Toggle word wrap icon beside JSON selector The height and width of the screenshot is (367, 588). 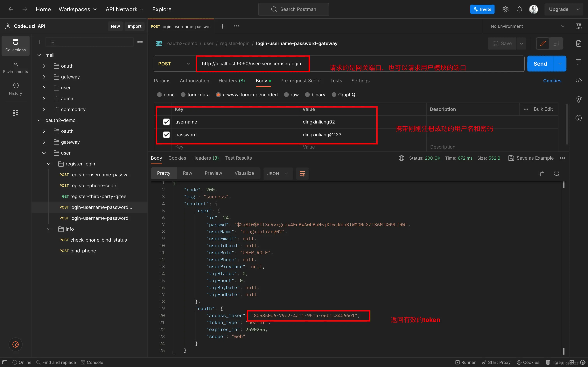[302, 174]
